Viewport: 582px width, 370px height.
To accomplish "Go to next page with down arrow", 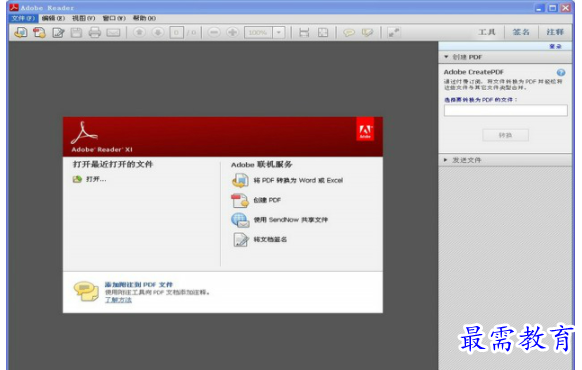I will (158, 32).
